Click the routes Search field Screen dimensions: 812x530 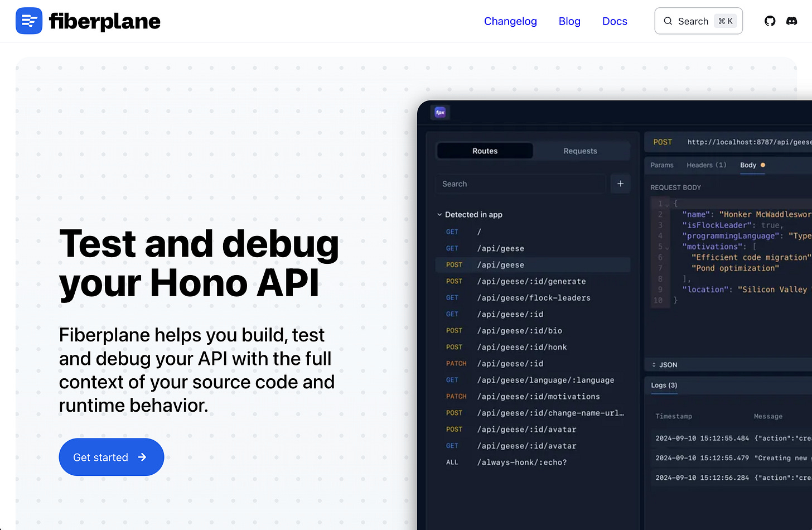pos(520,184)
